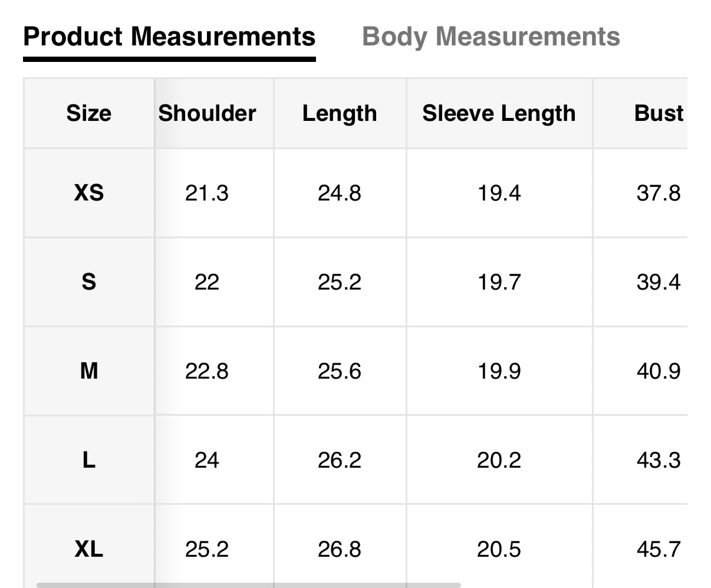Click the Length column header

pyautogui.click(x=340, y=113)
